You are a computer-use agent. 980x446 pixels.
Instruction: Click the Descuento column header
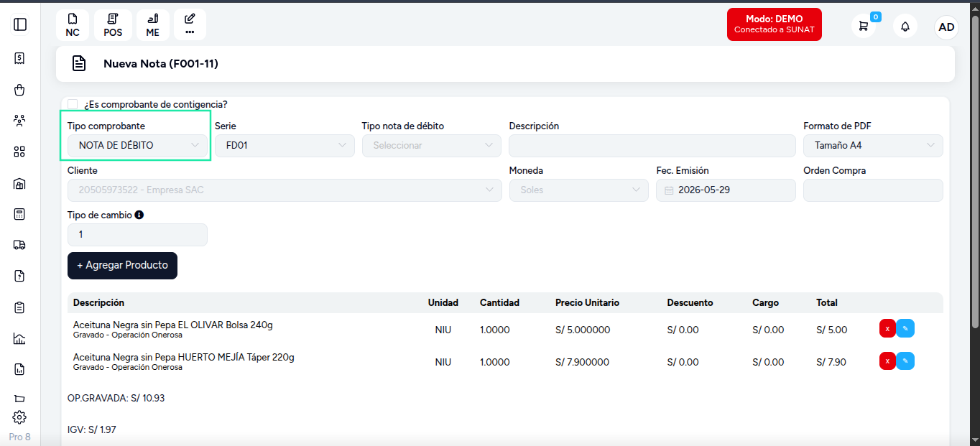(690, 303)
